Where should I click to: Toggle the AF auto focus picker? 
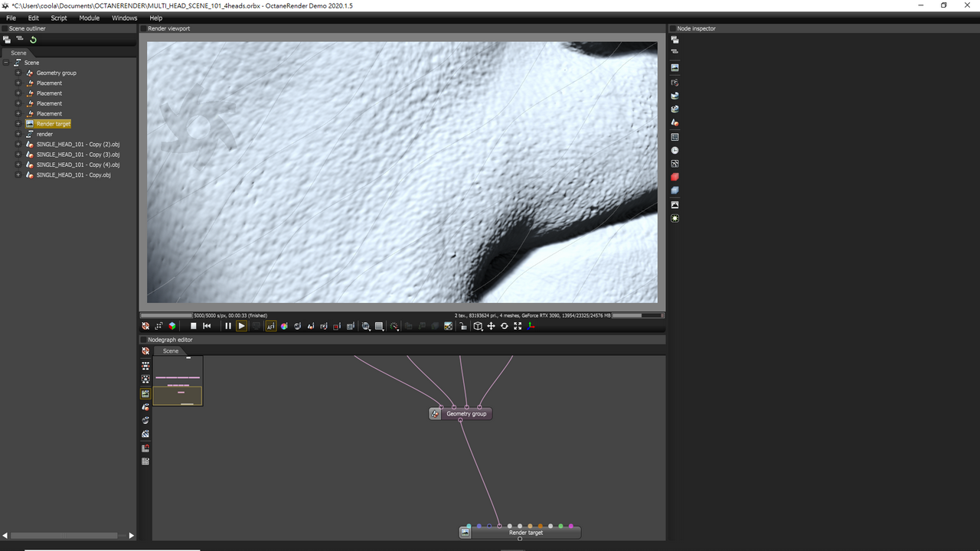[271, 326]
